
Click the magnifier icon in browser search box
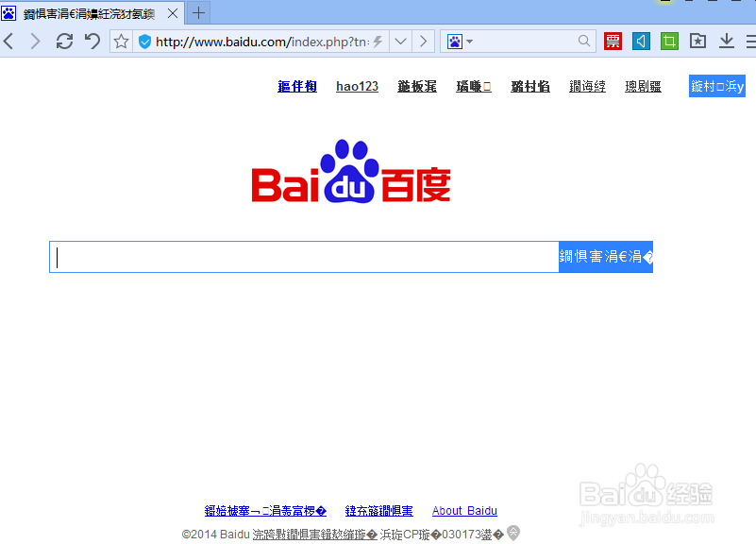tap(584, 41)
